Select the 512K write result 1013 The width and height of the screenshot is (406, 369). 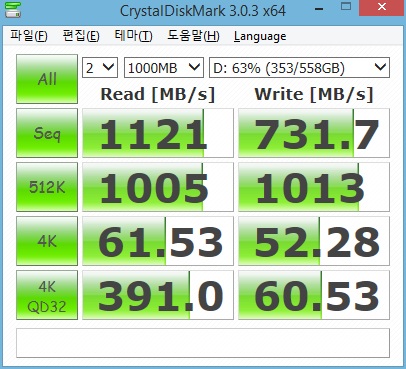314,187
